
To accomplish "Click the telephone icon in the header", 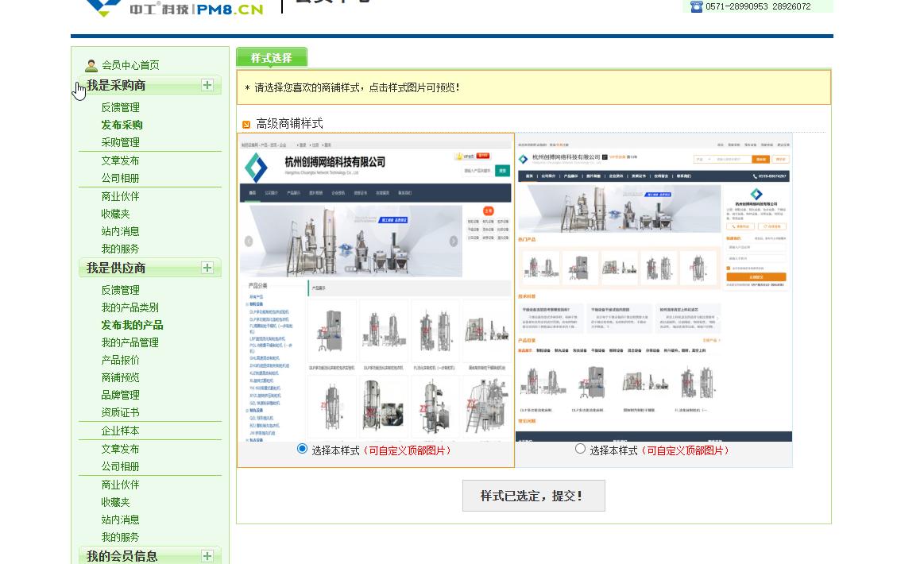I will tap(696, 6).
